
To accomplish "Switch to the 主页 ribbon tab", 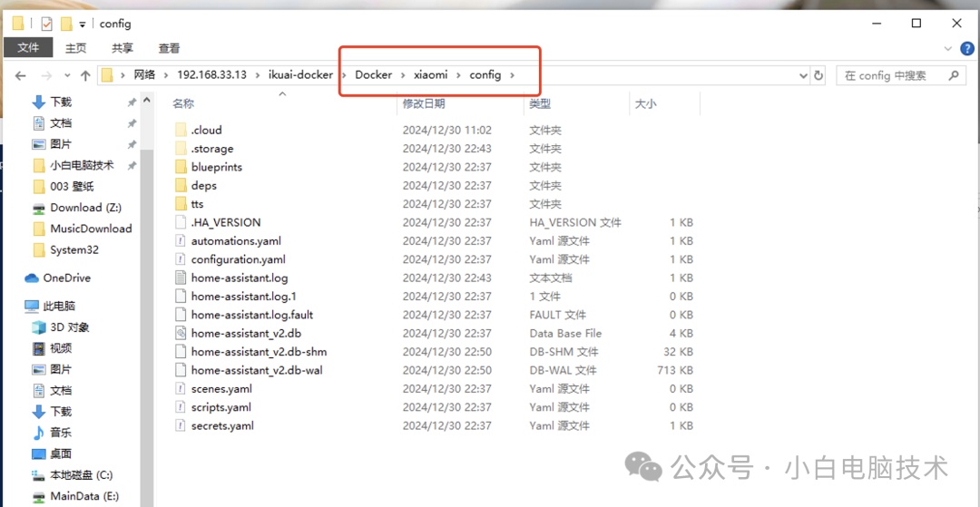I will [75, 47].
